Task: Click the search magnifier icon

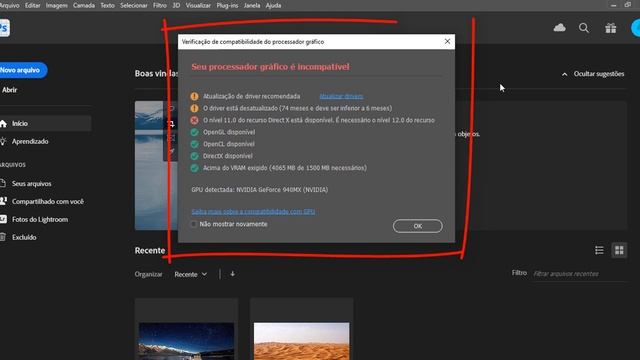Action: pyautogui.click(x=584, y=28)
